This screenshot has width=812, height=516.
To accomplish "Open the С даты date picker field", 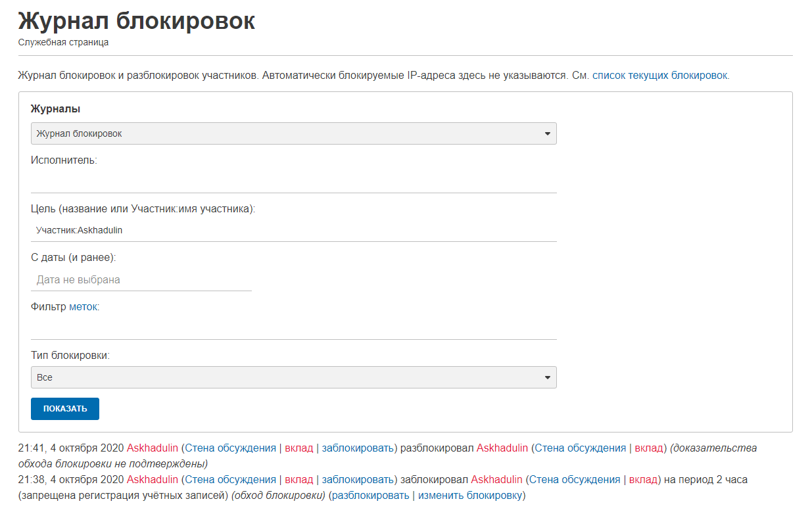I will 141,279.
